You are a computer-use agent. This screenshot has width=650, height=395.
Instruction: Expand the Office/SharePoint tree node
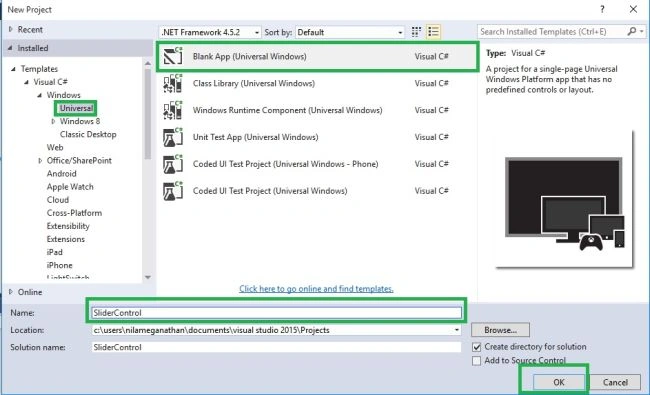click(40, 161)
